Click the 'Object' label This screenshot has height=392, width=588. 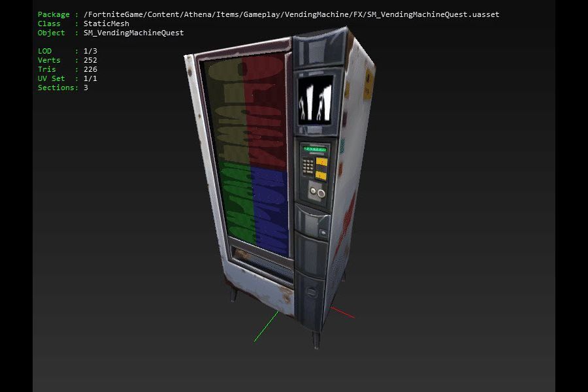click(52, 33)
